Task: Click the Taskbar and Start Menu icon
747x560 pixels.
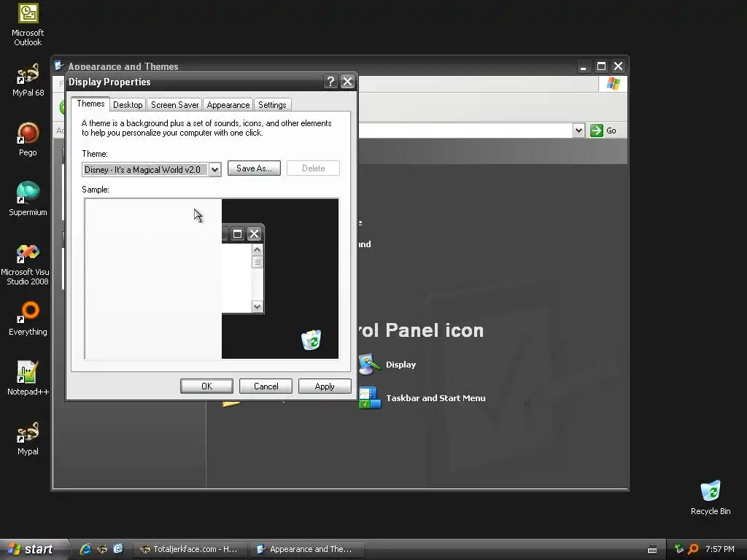Action: [x=370, y=398]
